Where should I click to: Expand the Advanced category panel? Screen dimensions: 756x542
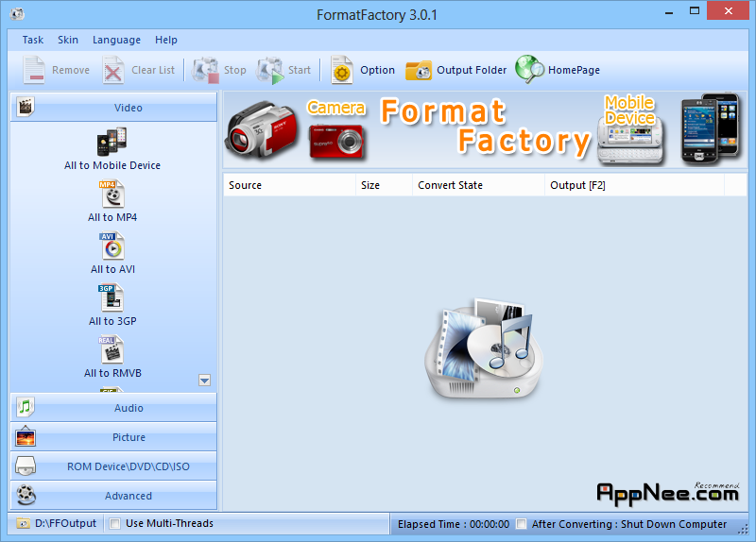113,496
